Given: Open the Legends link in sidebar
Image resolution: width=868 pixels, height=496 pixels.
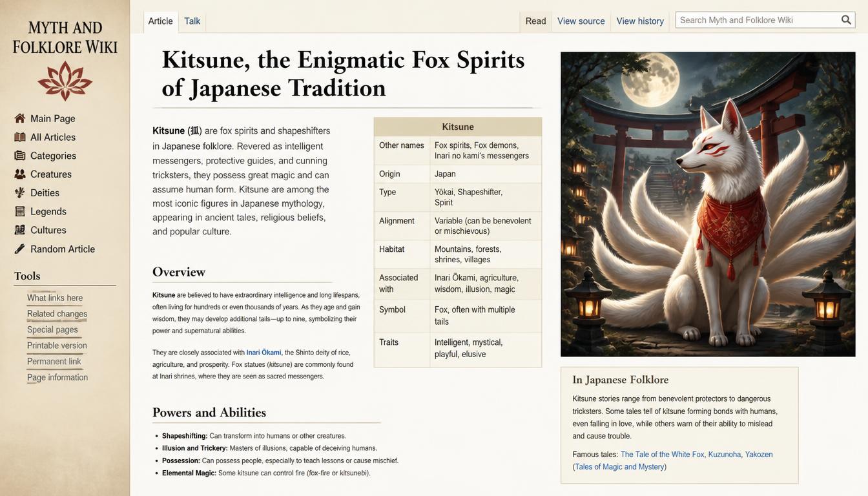Looking at the screenshot, I should pos(48,211).
